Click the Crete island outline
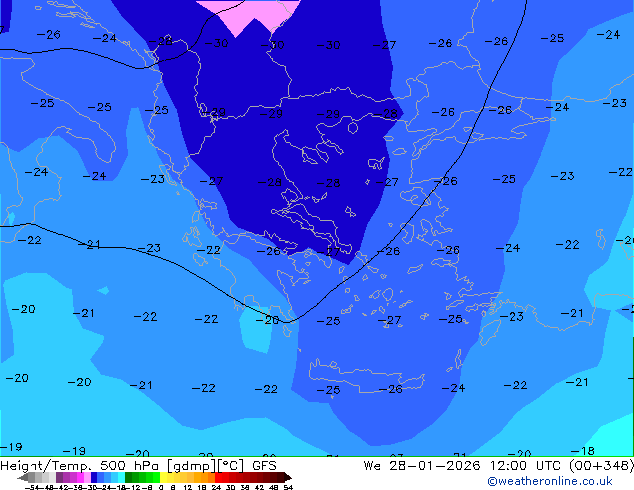The image size is (634, 490). [x=366, y=376]
